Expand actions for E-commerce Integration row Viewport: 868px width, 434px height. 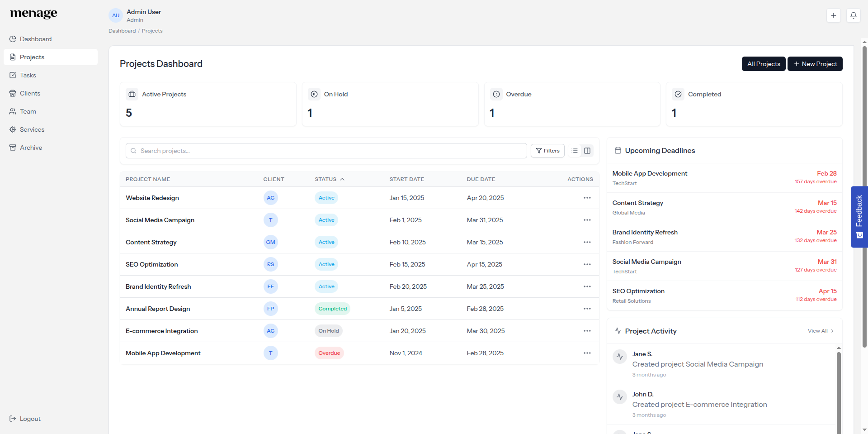tap(587, 331)
